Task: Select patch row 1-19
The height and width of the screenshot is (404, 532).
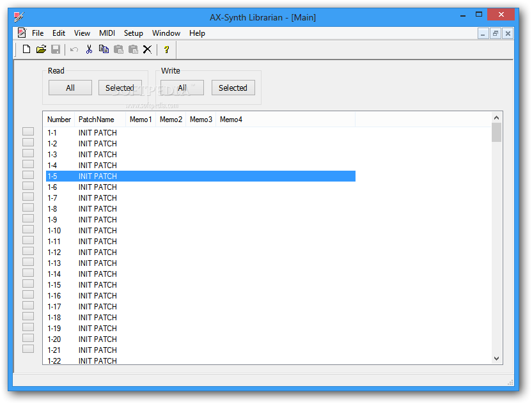Action: click(201, 328)
